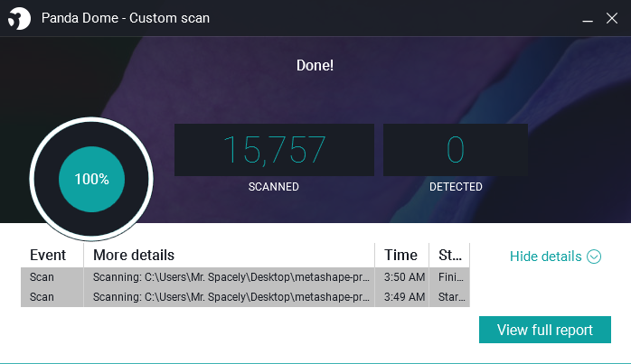The height and width of the screenshot is (364, 631).
Task: Click the 'Star...' status cell
Action: pyautogui.click(x=450, y=297)
